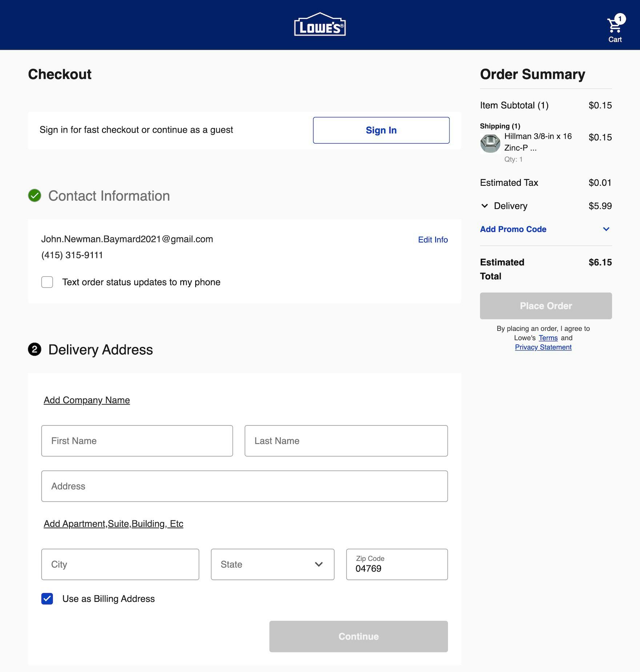The width and height of the screenshot is (640, 672).
Task: Click into the Address input field
Action: (244, 486)
